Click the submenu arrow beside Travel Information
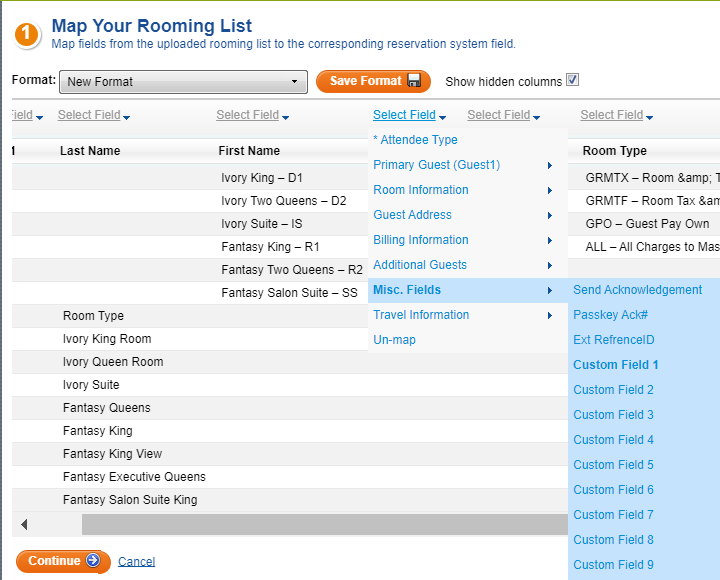The image size is (720, 580). tap(550, 315)
